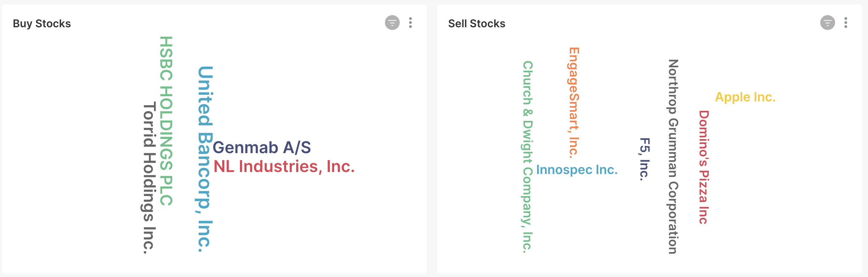This screenshot has width=868, height=277.
Task: Open the three-dot menu on the Sell Stocks panel
Action: [x=845, y=23]
